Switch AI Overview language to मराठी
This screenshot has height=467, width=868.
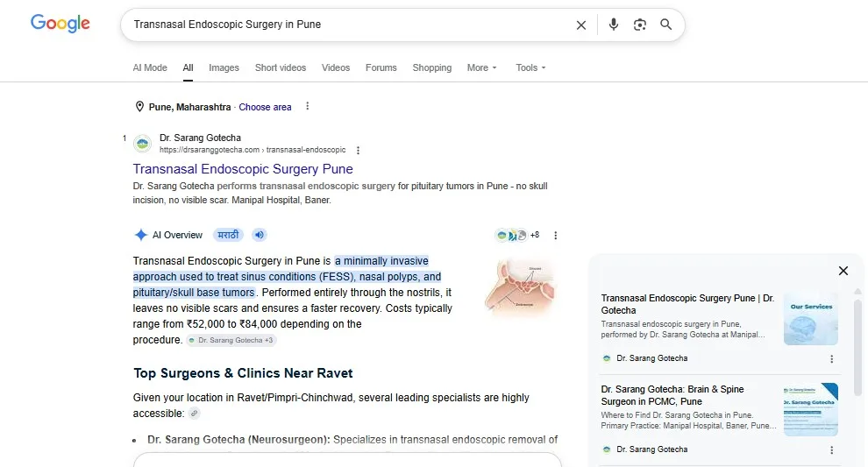228,235
